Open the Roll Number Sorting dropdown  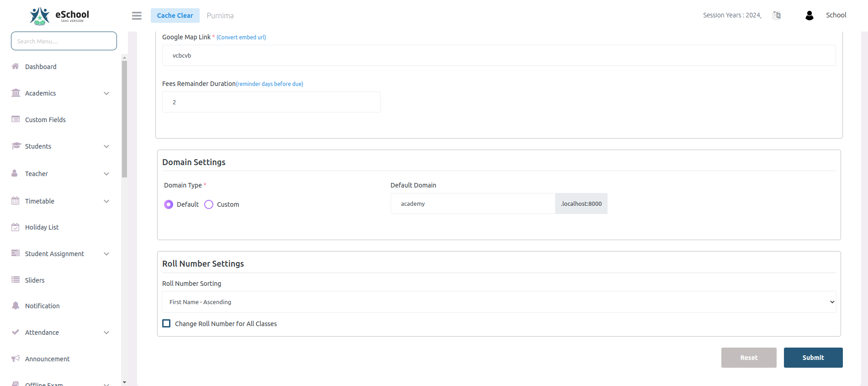click(x=499, y=302)
